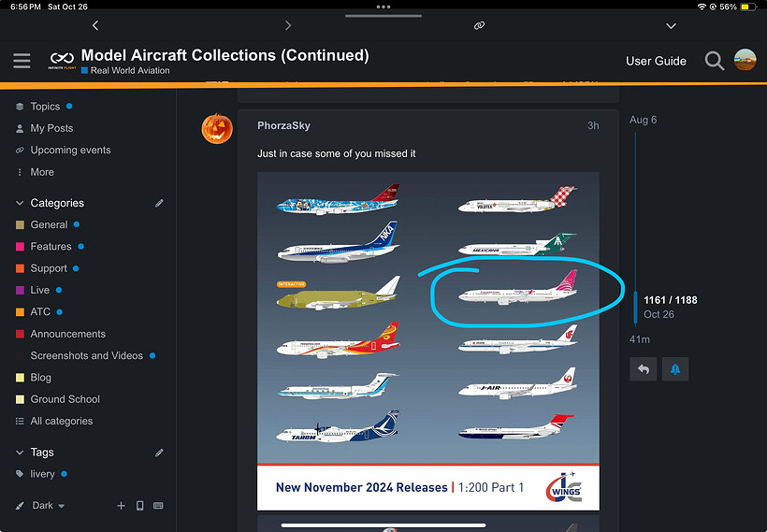Expand the More sidebar menu
Screen dimensions: 767x532
click(42, 172)
